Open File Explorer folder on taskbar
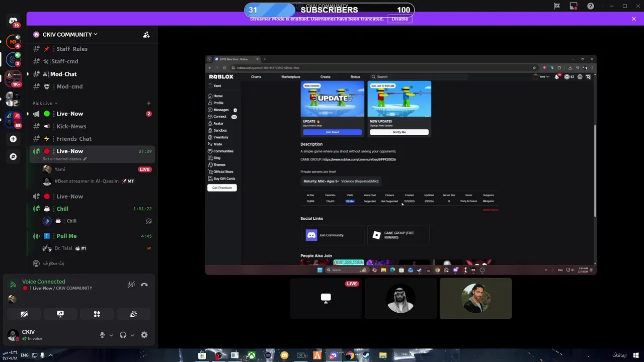 pyautogui.click(x=383, y=355)
